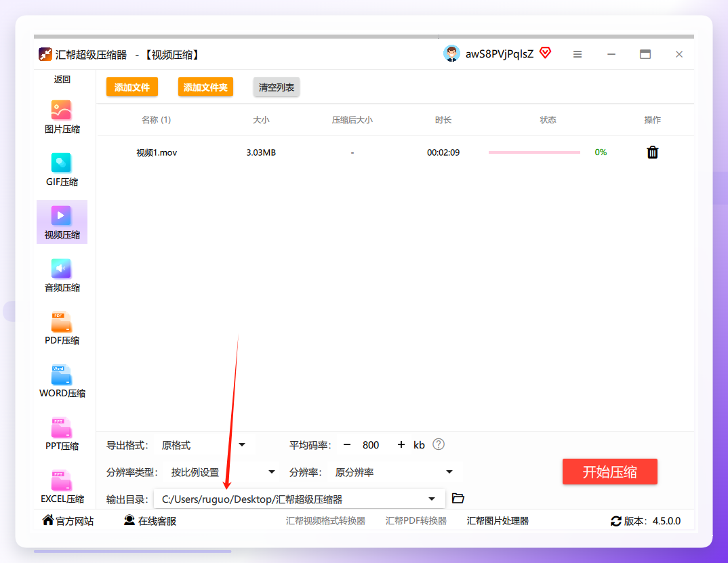Click the 状态 column header

pyautogui.click(x=548, y=120)
